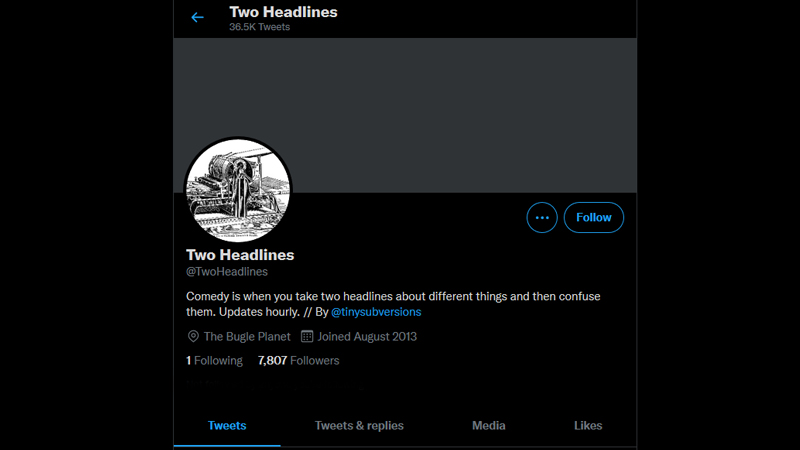Click the calendar icon beside Joined date
This screenshot has width=800, height=450.
click(307, 337)
